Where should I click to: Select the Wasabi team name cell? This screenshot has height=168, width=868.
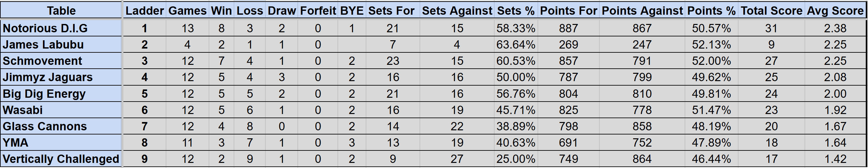[61, 110]
